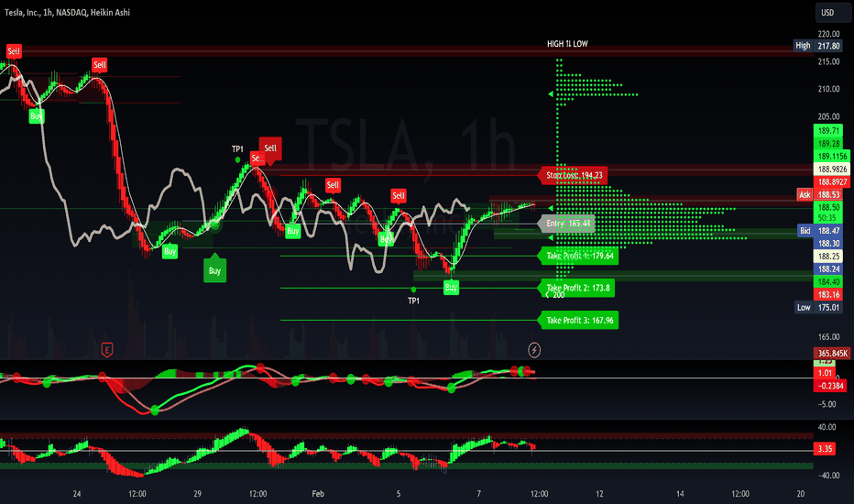This screenshot has height=504, width=854.
Task: Click the 189.1156 price tag
Action: tap(832, 157)
